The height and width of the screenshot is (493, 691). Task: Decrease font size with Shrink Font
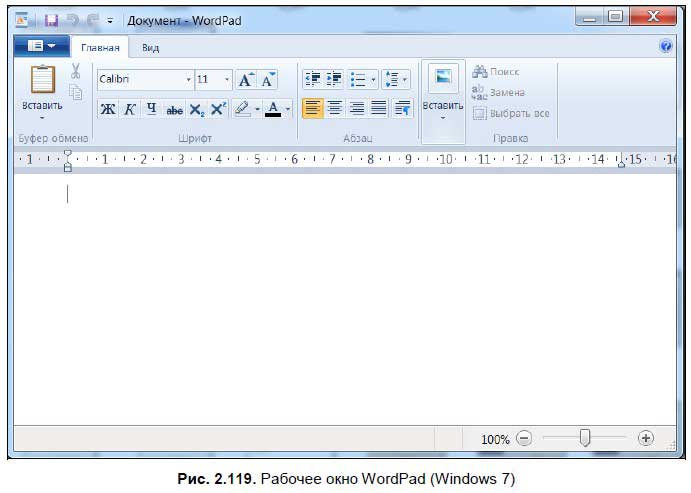(x=267, y=80)
